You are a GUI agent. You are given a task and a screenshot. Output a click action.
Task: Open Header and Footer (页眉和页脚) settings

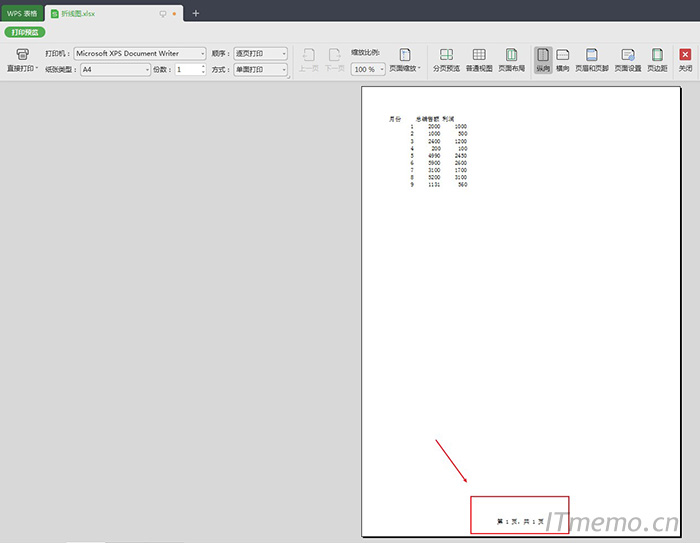[592, 55]
